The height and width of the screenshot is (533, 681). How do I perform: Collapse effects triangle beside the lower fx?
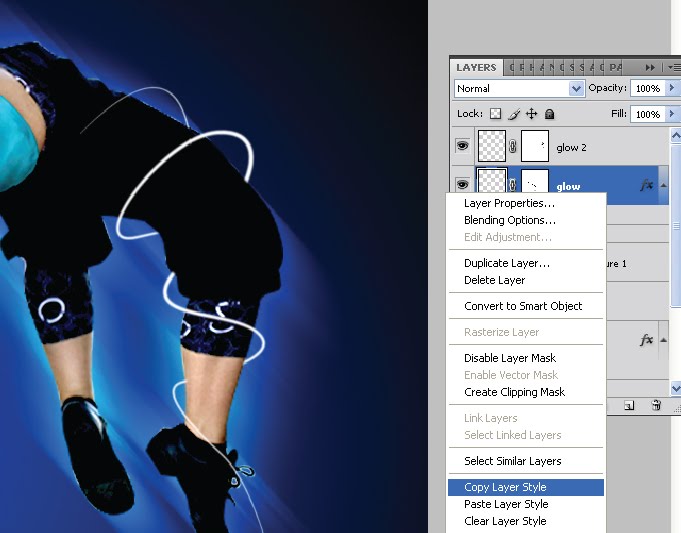664,340
